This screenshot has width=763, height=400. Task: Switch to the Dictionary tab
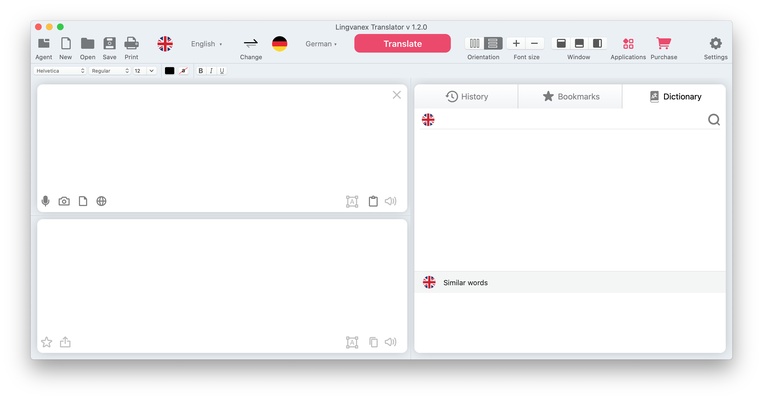point(674,96)
